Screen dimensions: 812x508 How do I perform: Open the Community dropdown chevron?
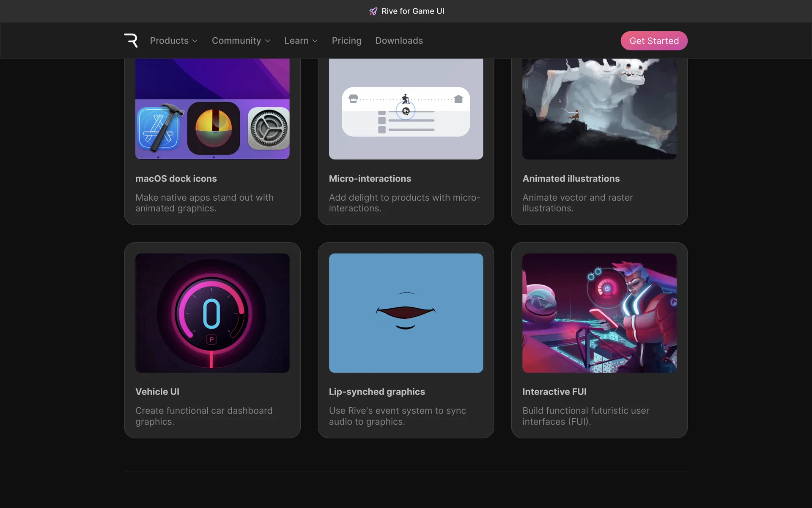coord(267,41)
